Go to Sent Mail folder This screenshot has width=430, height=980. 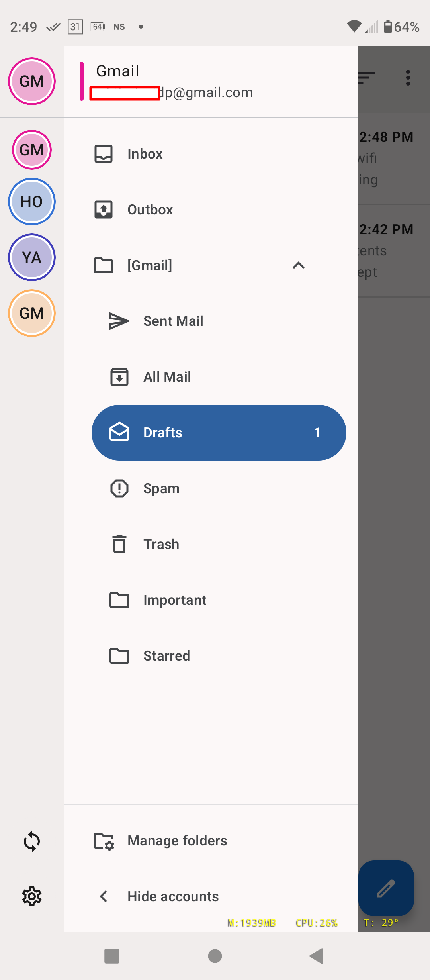173,321
